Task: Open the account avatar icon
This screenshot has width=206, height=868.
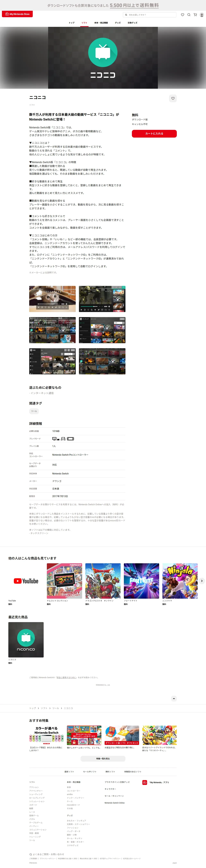Action: (202, 15)
